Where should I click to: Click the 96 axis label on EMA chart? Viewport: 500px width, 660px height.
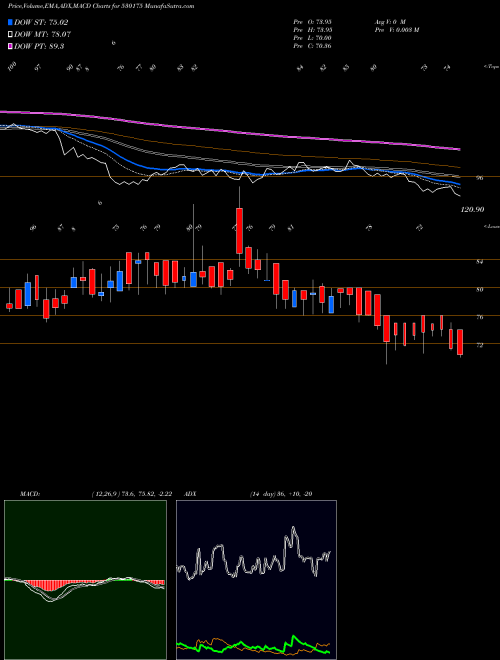pos(479,178)
